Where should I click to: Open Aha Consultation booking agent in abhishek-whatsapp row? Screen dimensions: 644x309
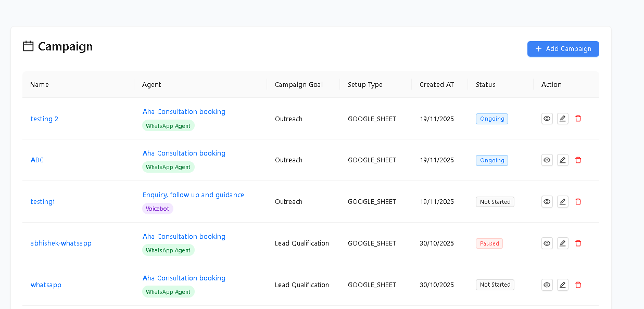184,237
